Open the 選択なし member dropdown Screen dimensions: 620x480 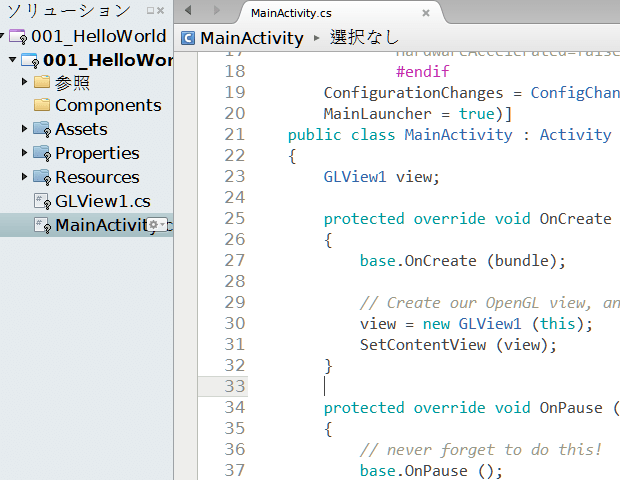pyautogui.click(x=364, y=38)
